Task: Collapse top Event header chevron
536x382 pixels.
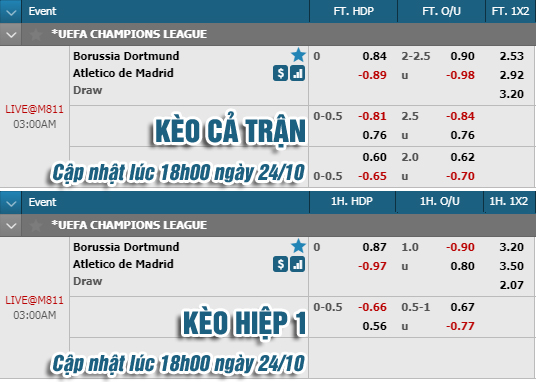Action: [x=11, y=12]
